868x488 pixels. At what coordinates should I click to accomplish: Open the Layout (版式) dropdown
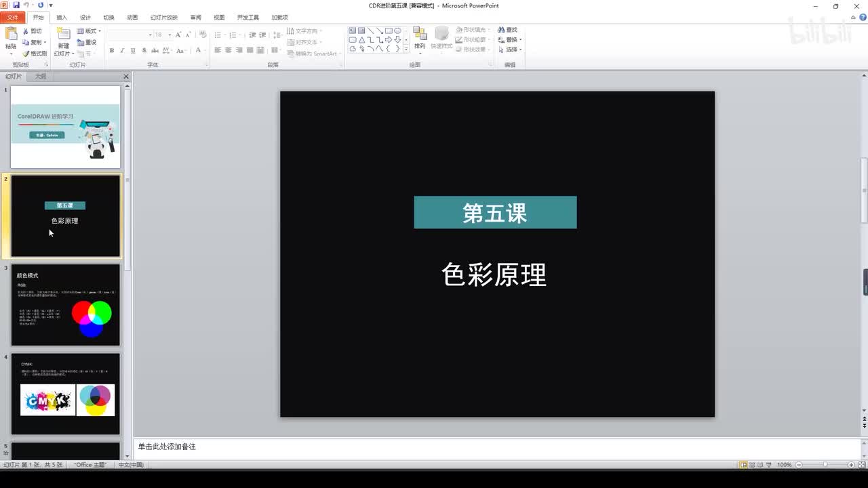click(x=89, y=31)
